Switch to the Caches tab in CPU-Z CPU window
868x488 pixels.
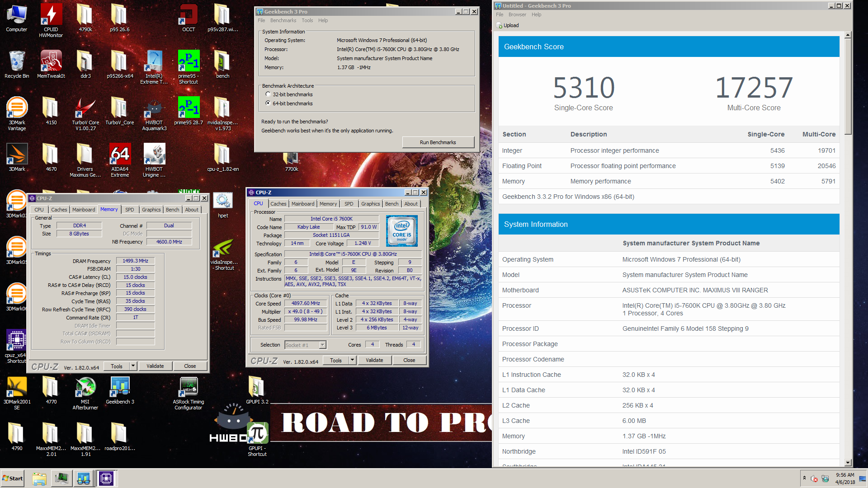click(x=278, y=204)
